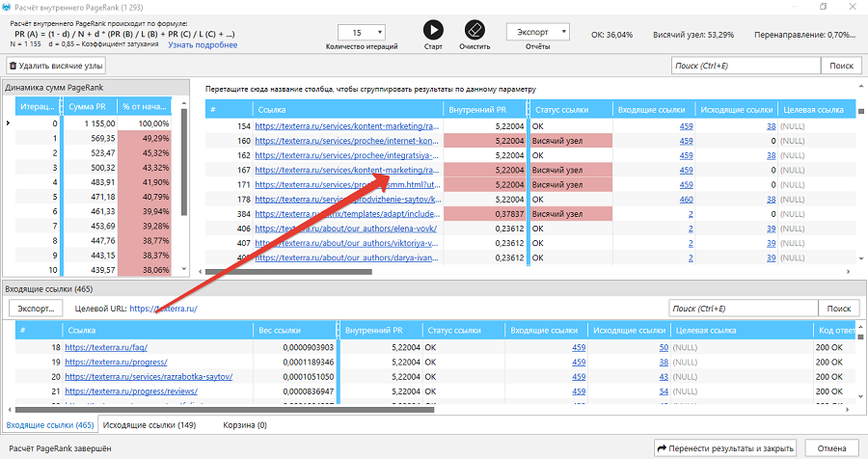Click incoming links count 460 in row 178

point(686,200)
